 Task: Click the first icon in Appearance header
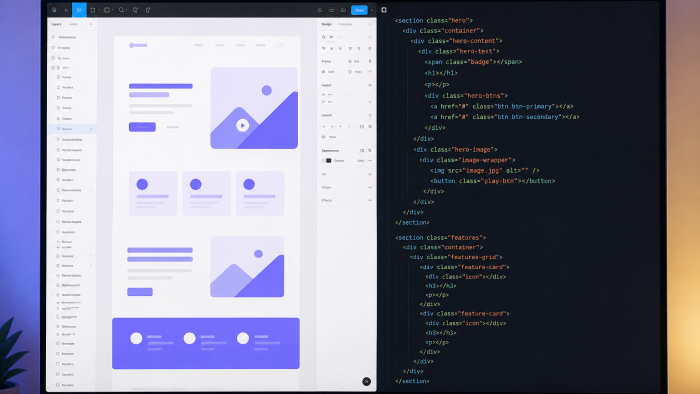point(362,151)
